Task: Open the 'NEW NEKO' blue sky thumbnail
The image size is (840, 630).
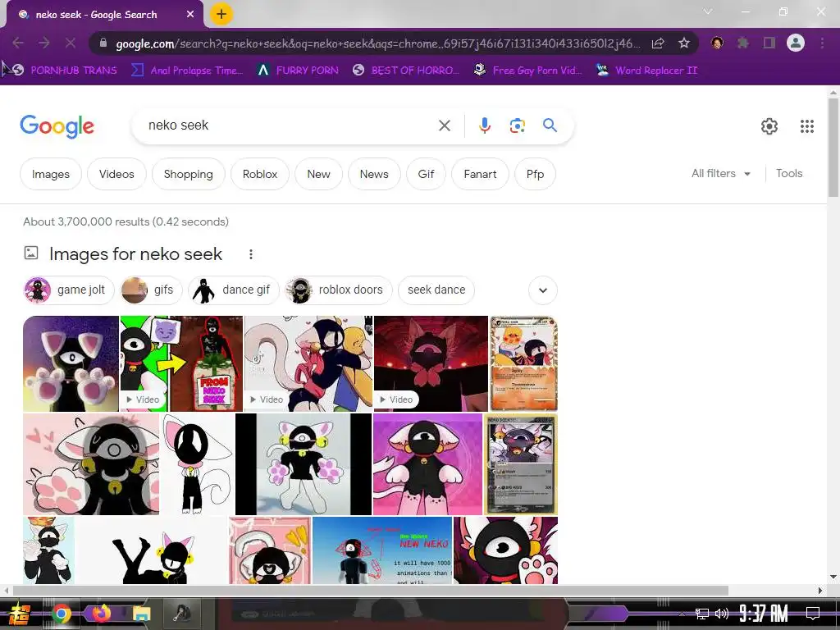Action: (x=382, y=550)
